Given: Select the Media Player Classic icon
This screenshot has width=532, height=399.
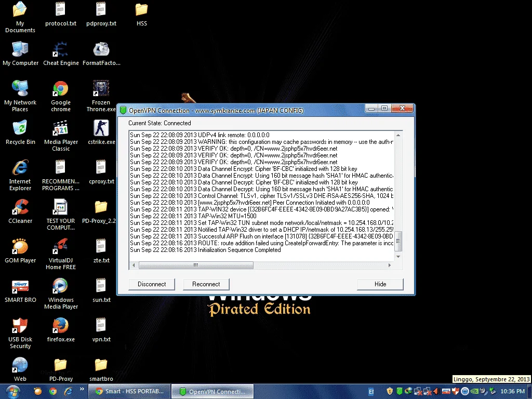Looking at the screenshot, I should pyautogui.click(x=61, y=136).
